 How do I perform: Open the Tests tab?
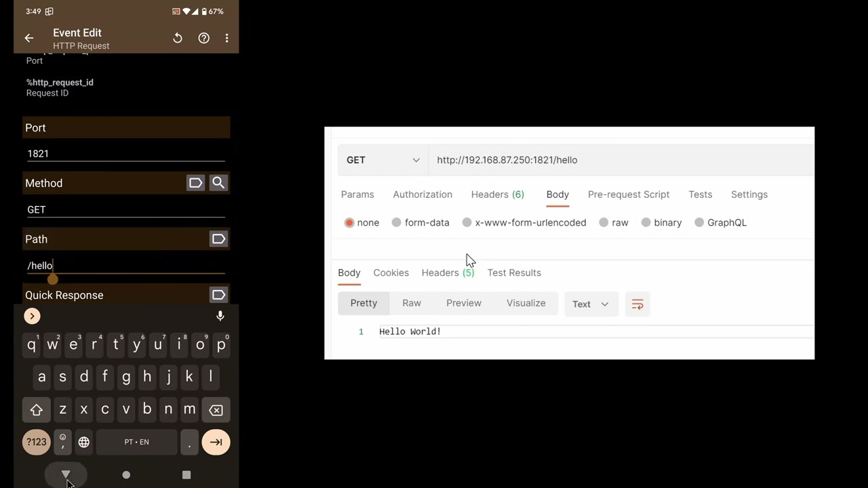(701, 195)
